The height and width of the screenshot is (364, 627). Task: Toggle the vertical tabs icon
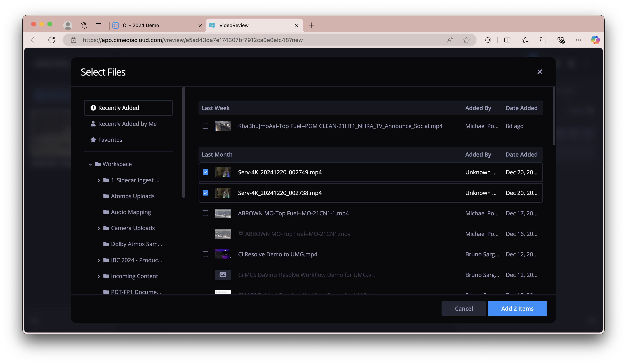point(99,25)
